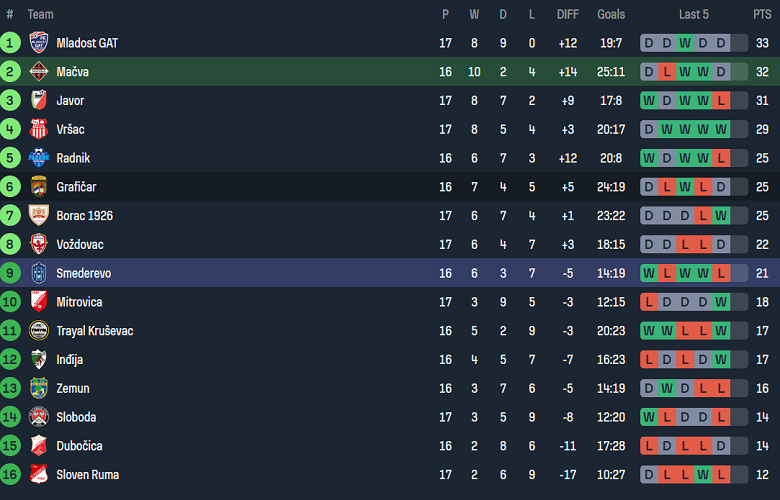Click the Sloven Ruma team crest
The width and height of the screenshot is (780, 500).
pos(39,474)
